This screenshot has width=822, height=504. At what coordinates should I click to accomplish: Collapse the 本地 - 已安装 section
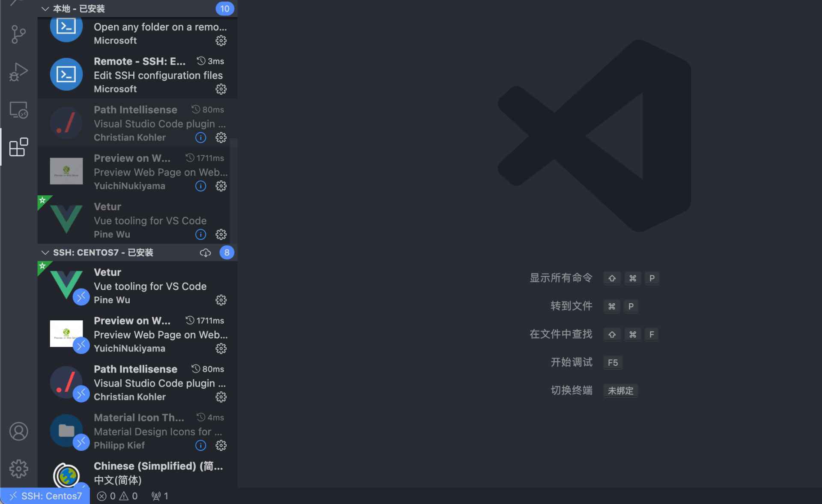point(45,9)
